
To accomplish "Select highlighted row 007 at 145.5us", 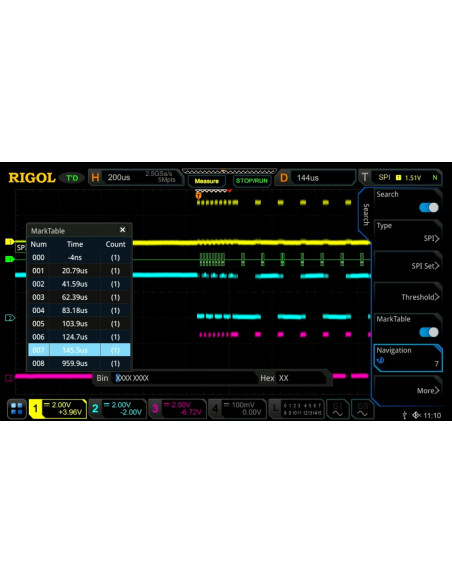I will (79, 350).
